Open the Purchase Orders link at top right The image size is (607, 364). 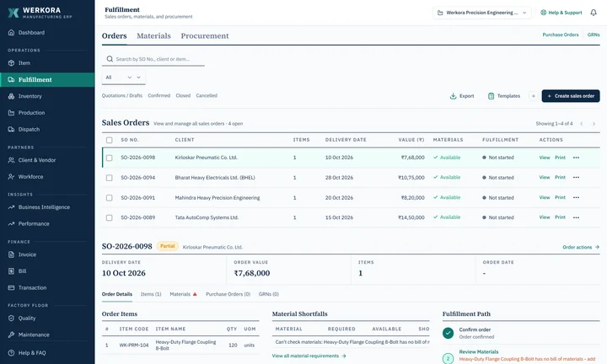pyautogui.click(x=560, y=35)
